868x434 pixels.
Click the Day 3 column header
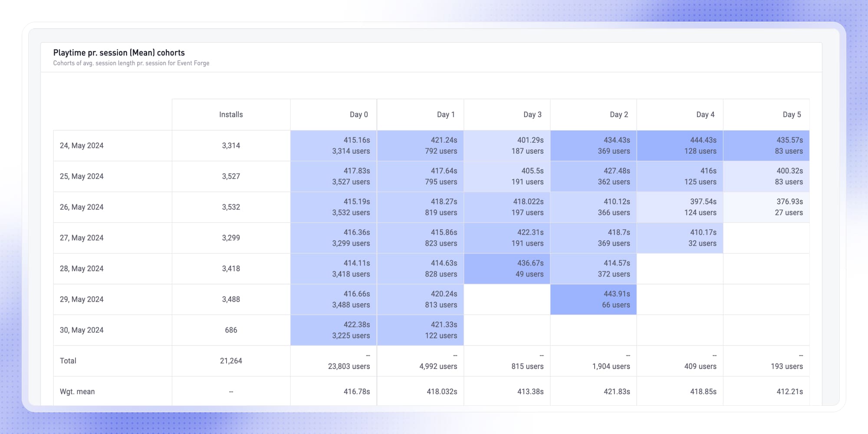point(532,114)
